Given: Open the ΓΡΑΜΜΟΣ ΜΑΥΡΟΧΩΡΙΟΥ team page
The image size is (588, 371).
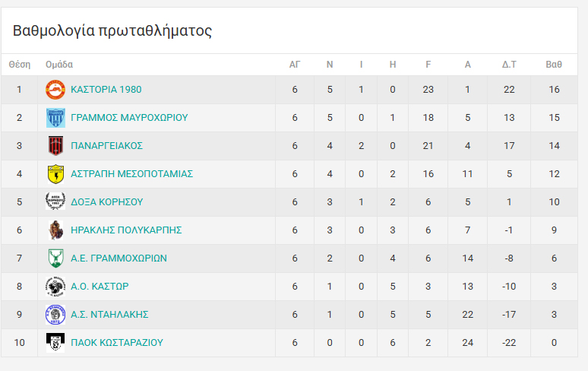Looking at the screenshot, I should click(129, 118).
